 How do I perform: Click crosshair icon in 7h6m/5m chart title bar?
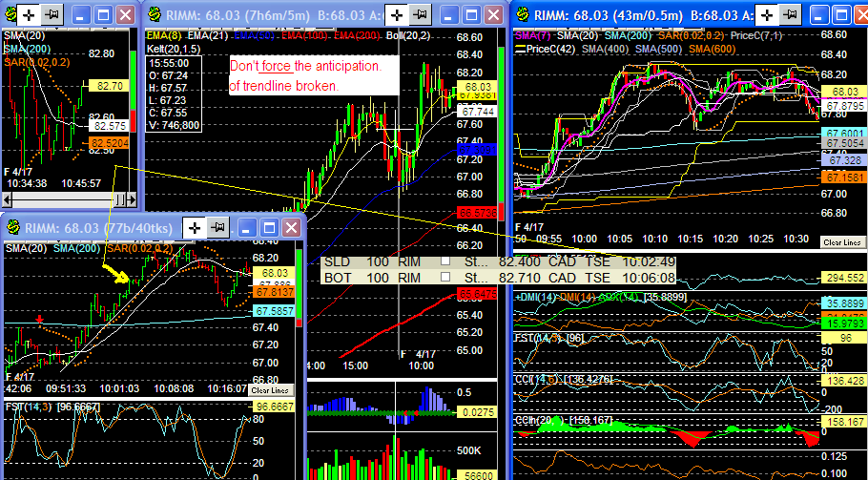pos(397,15)
